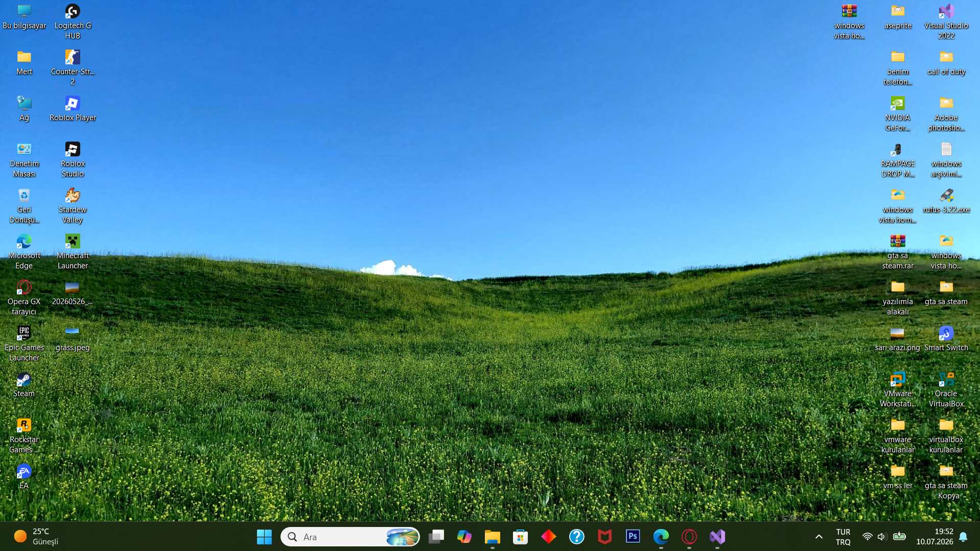This screenshot has height=551, width=980.
Task: Open File Explorer from the taskbar
Action: click(x=493, y=537)
